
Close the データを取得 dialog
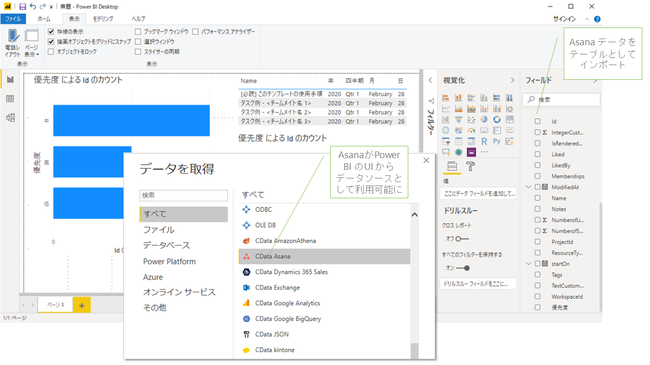click(426, 161)
